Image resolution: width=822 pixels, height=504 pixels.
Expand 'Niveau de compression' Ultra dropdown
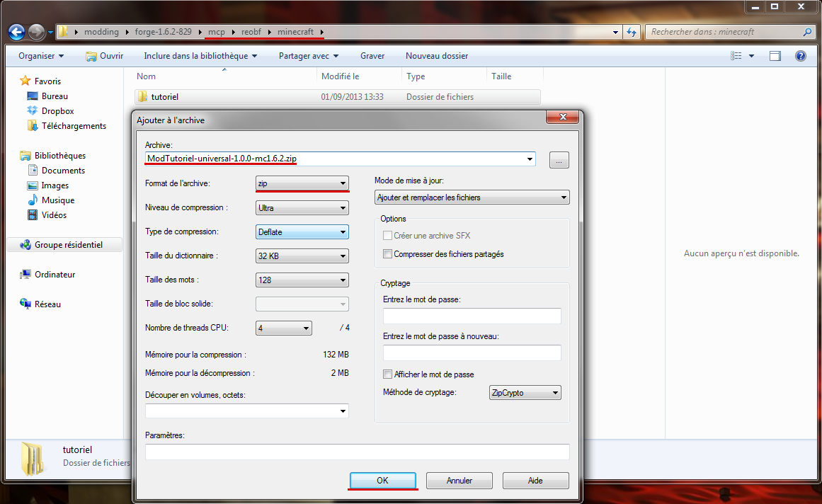(x=302, y=208)
